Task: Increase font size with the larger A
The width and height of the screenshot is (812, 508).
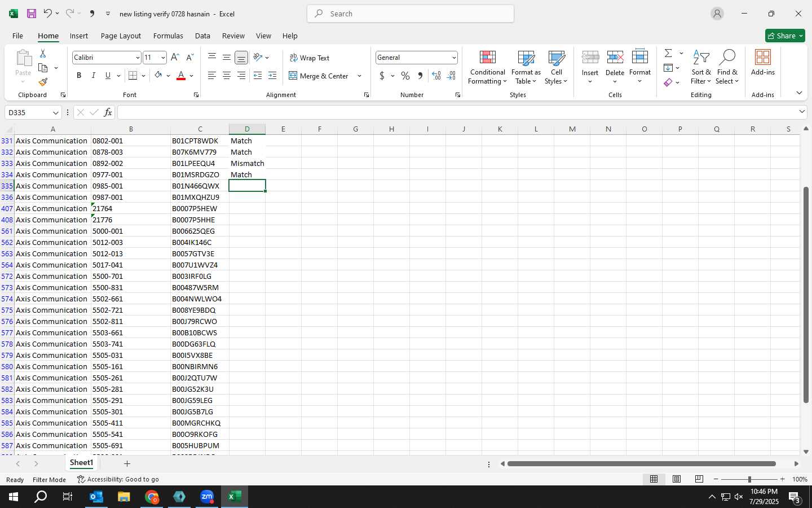Action: point(175,58)
